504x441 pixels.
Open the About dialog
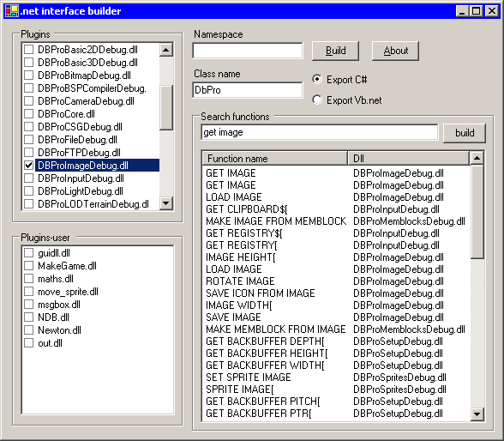click(x=395, y=51)
